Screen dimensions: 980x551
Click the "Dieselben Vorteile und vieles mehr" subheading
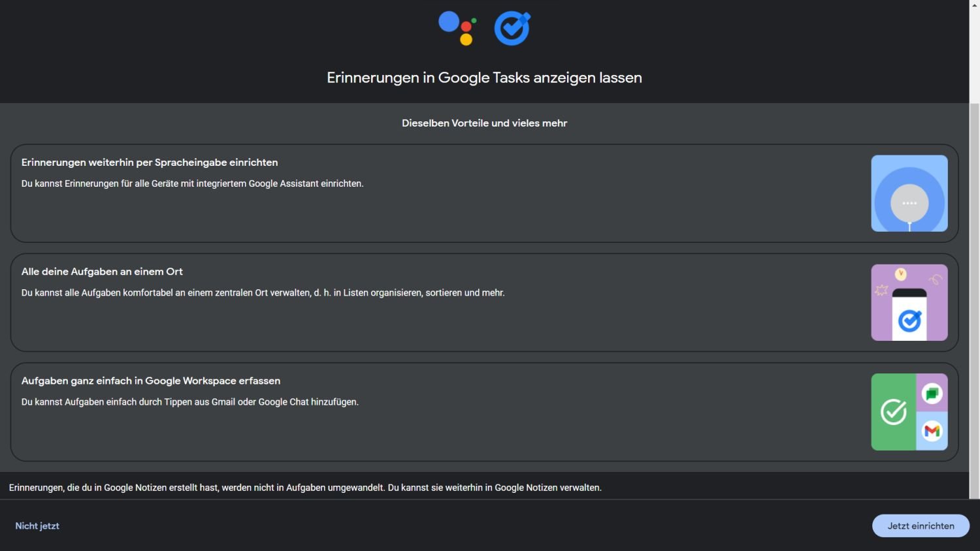click(x=484, y=123)
